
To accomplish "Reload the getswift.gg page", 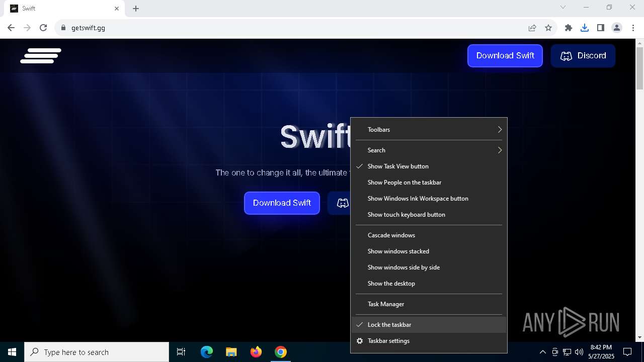I will [43, 28].
